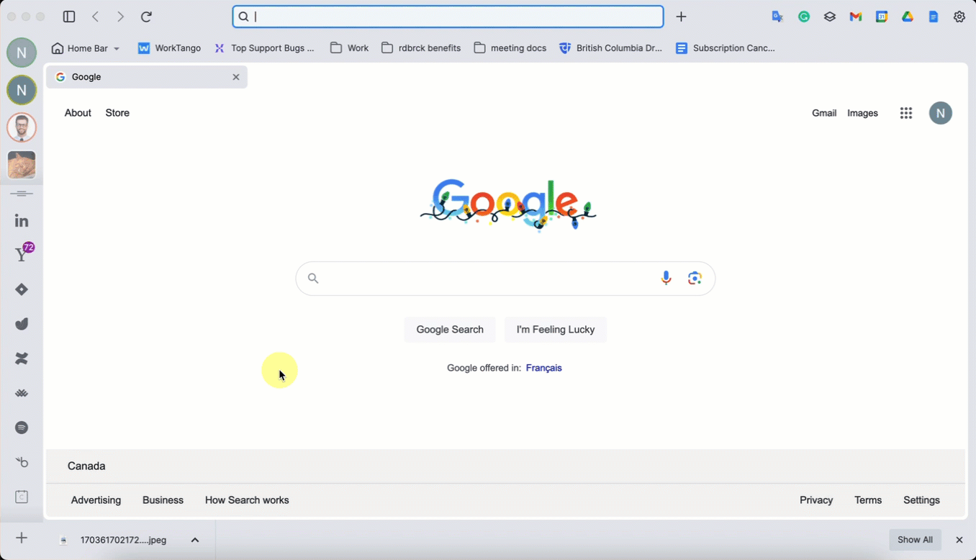Expand the Home Bar dropdown arrow
This screenshot has width=976, height=560.
tap(117, 49)
